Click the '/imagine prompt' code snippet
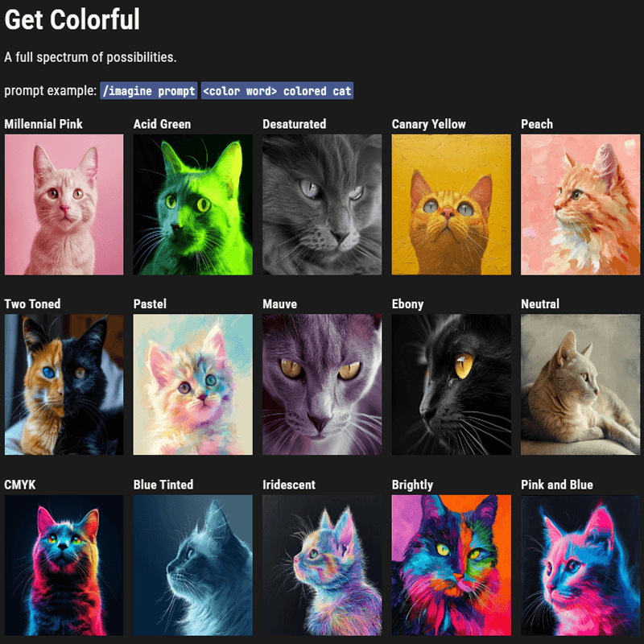Viewport: 644px width, 644px height. tap(148, 91)
